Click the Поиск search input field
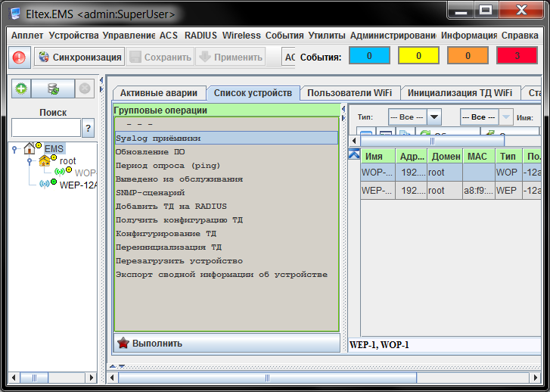 tap(46, 128)
